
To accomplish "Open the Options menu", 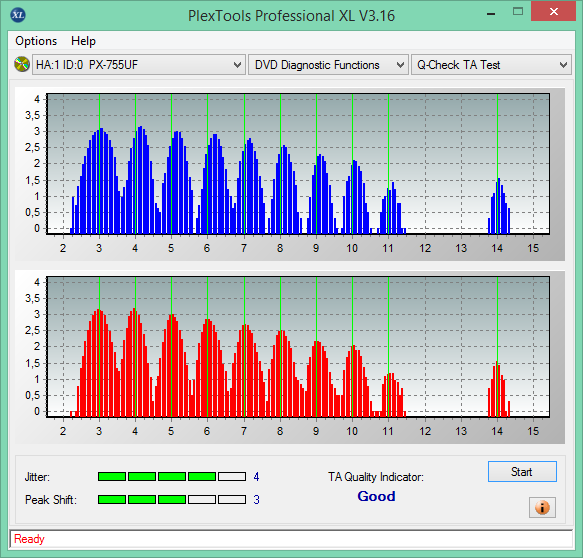I will click(36, 41).
